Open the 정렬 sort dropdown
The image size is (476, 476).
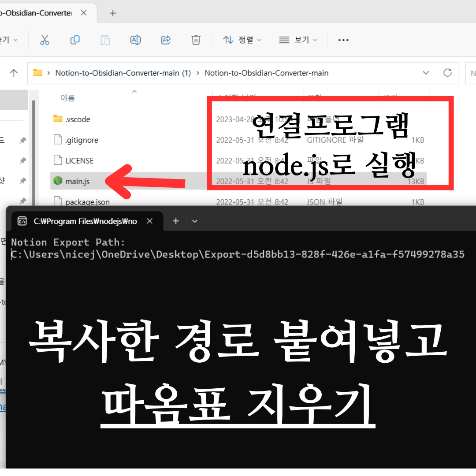tap(242, 40)
